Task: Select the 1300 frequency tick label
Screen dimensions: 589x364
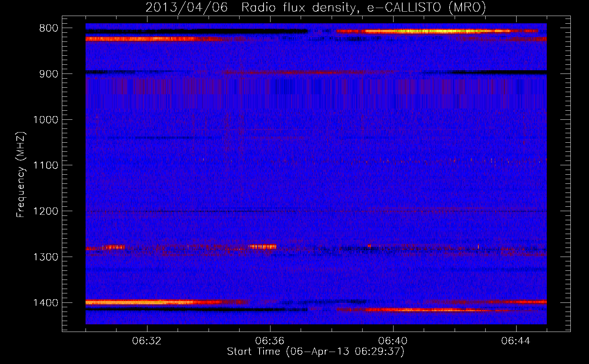Action: pos(46,257)
